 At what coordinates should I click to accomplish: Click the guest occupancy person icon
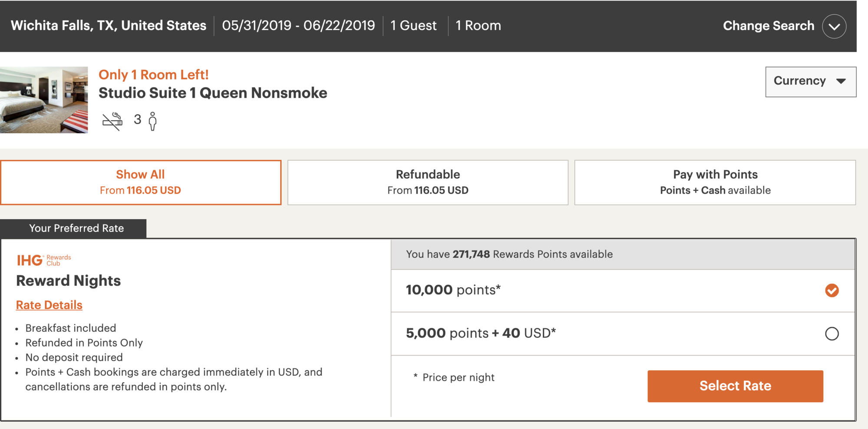[x=152, y=121]
